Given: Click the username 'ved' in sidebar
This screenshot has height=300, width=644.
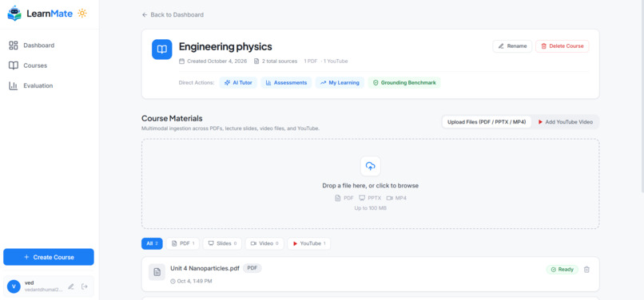Looking at the screenshot, I should click(x=29, y=282).
